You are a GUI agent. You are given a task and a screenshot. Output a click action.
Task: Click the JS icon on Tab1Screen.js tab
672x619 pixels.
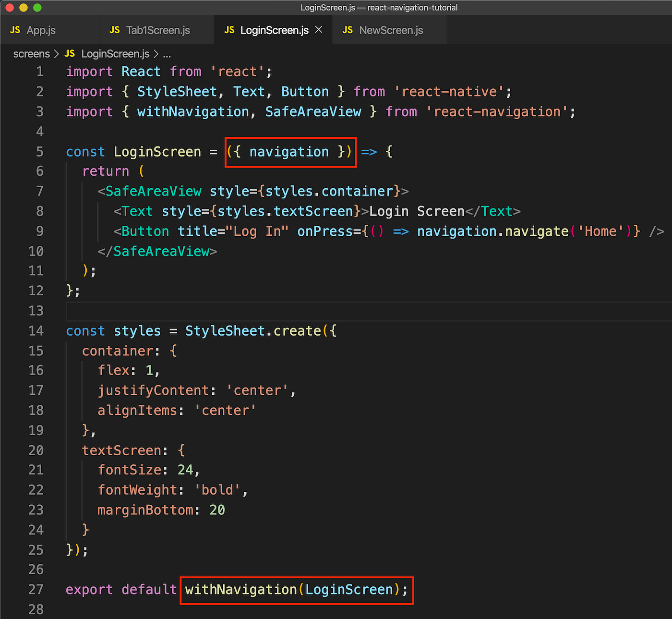(115, 30)
